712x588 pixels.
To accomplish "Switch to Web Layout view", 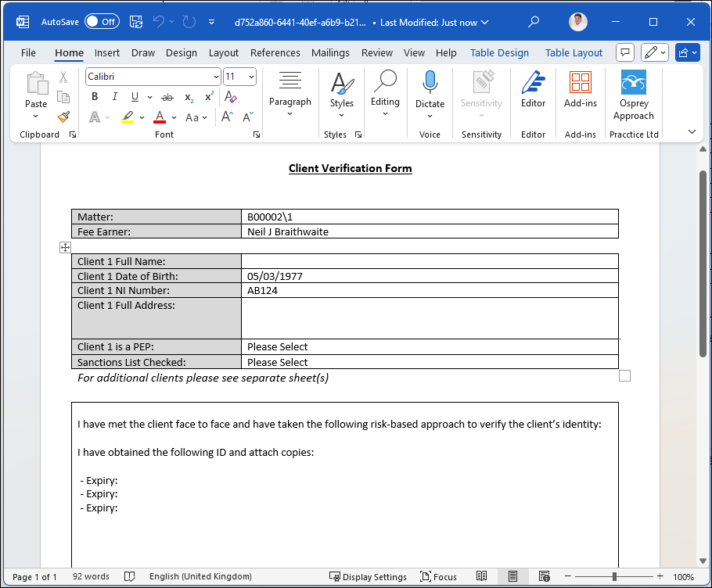I will click(x=544, y=576).
